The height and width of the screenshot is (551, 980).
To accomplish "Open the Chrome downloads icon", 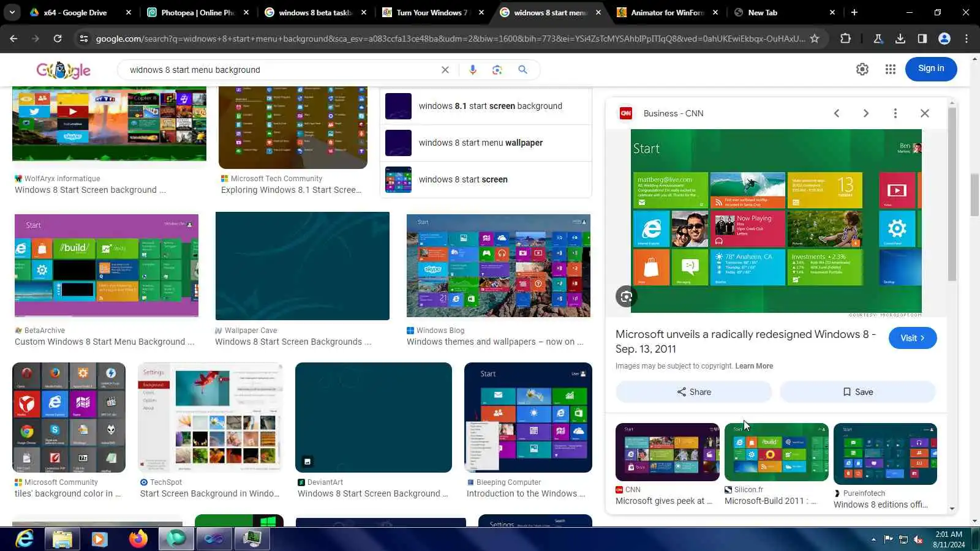I will [900, 39].
